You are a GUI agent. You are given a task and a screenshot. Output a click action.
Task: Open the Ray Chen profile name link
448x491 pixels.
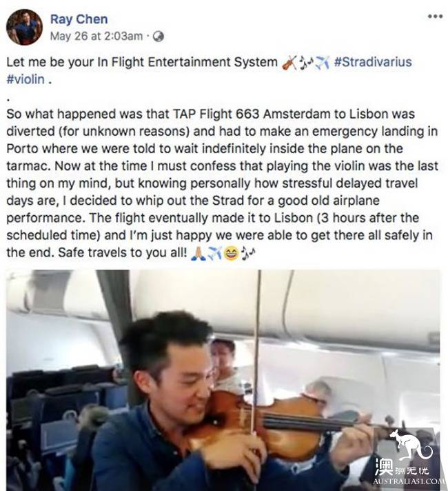coord(79,19)
